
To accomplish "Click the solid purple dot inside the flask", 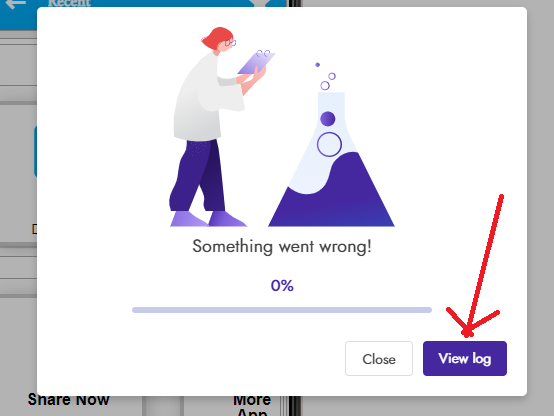I will click(x=328, y=119).
